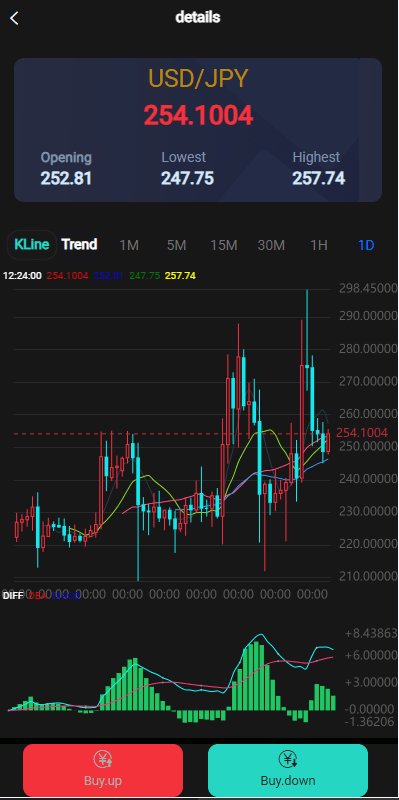Click the Lowest value 247.75 in card
This screenshot has width=399, height=800.
click(x=187, y=179)
